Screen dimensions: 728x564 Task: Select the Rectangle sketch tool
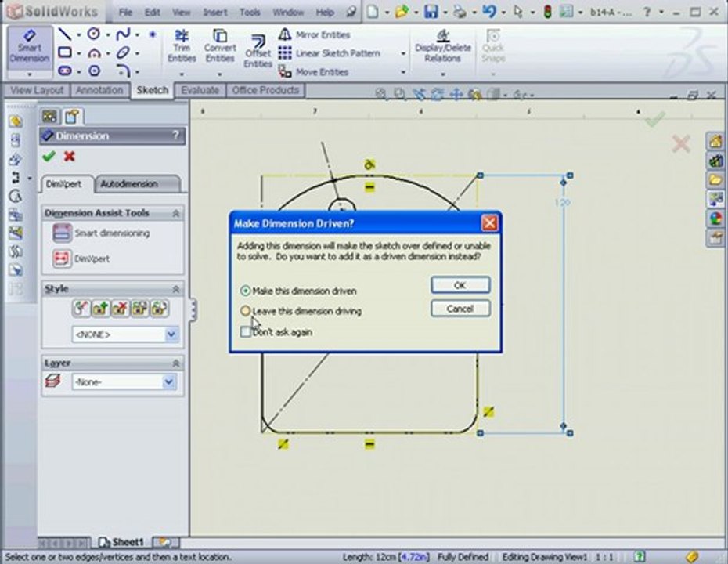tap(64, 52)
